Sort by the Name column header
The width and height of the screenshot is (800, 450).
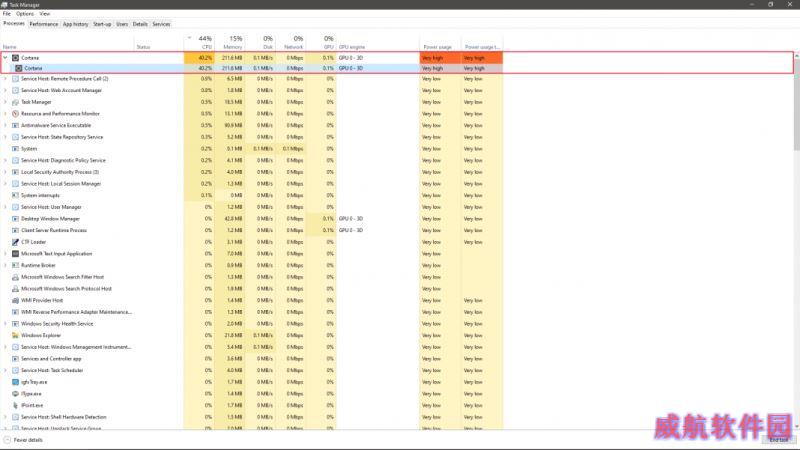click(67, 42)
